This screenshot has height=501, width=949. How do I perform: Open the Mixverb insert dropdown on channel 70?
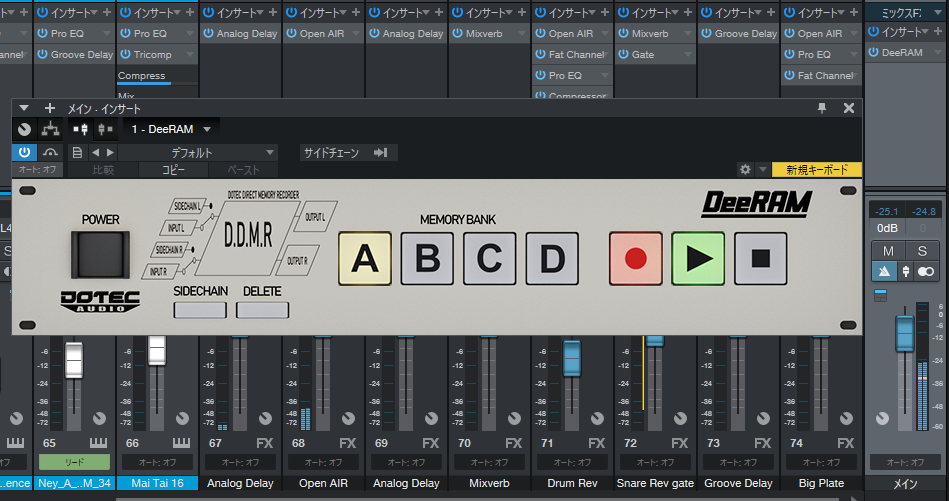pyautogui.click(x=522, y=33)
